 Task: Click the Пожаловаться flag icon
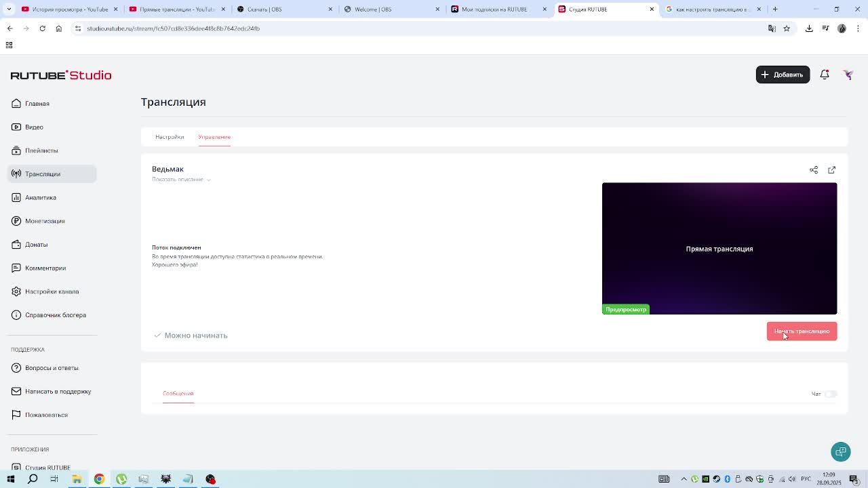point(16,415)
